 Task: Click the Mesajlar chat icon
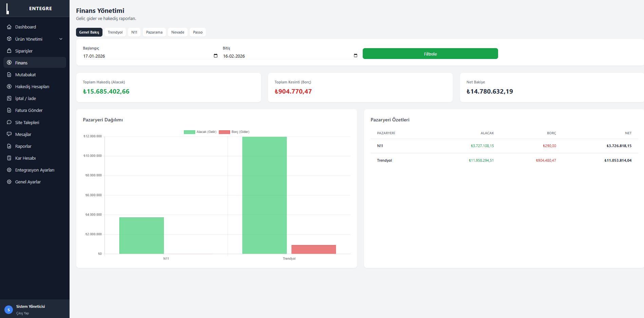click(9, 134)
